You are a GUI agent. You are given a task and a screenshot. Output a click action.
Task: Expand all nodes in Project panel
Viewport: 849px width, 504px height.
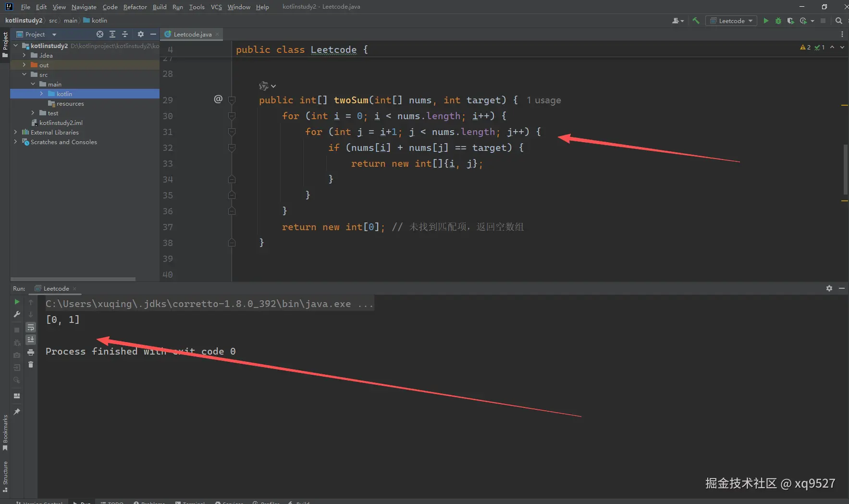(112, 34)
